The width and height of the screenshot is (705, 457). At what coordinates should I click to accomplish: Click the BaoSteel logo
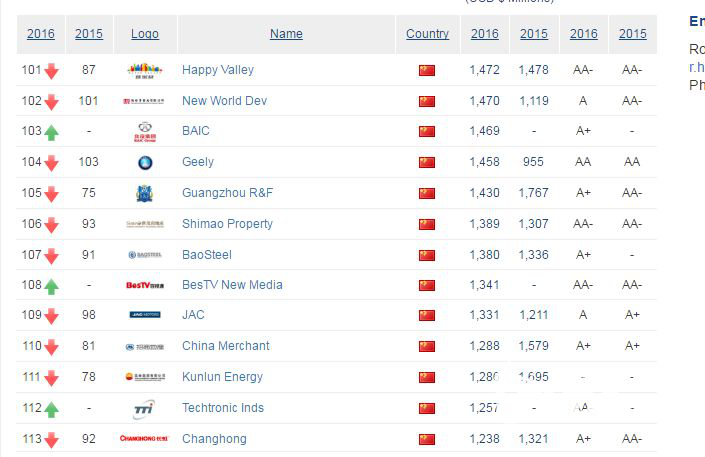(x=145, y=255)
